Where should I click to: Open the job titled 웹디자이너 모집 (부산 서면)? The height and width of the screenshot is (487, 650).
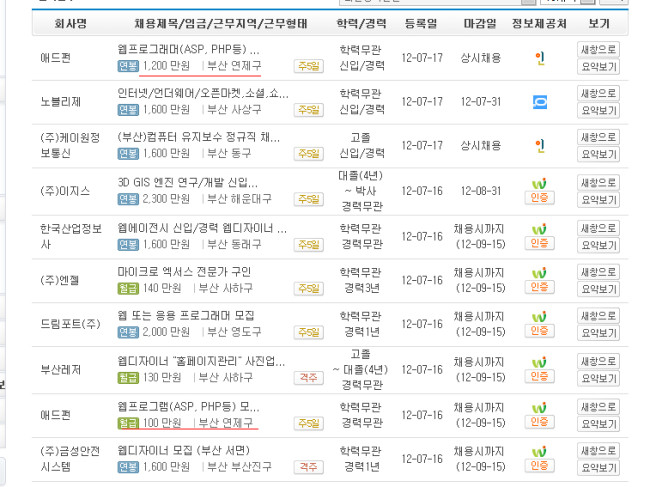click(184, 451)
